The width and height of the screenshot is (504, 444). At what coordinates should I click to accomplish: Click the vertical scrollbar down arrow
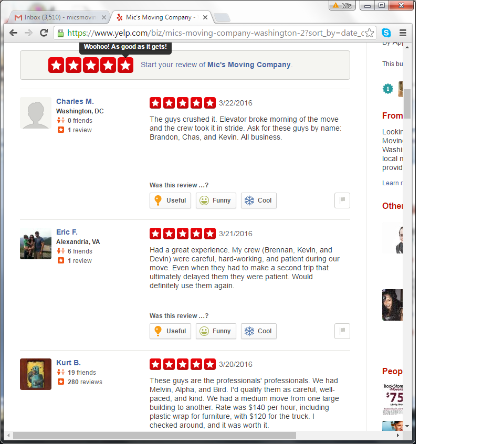[407, 426]
